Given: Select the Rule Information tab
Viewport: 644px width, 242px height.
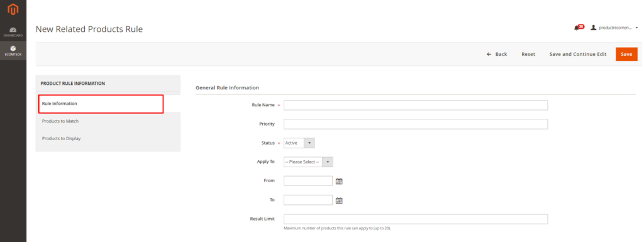Looking at the screenshot, I should click(x=101, y=104).
